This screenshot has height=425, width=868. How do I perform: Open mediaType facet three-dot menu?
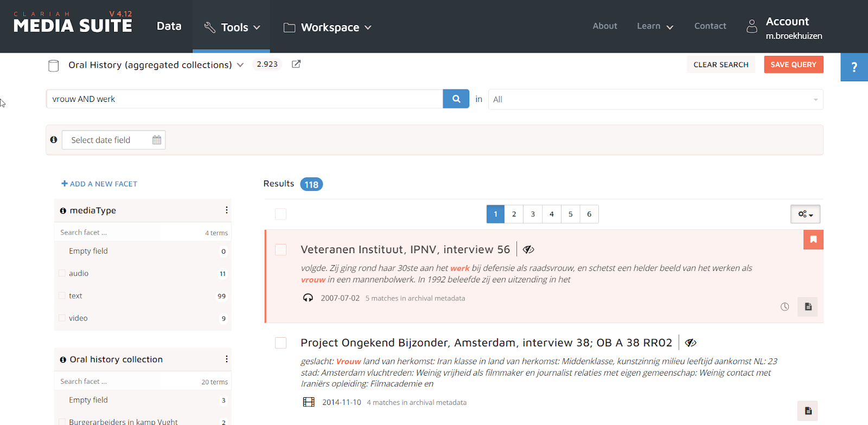click(x=226, y=210)
